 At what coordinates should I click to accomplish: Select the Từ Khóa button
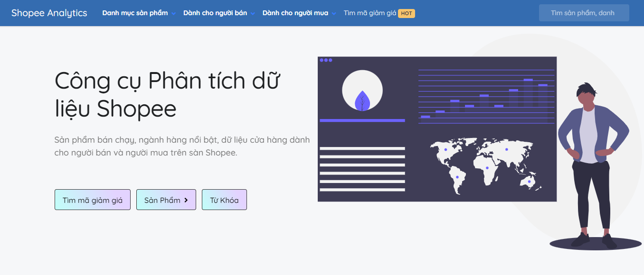point(224,200)
